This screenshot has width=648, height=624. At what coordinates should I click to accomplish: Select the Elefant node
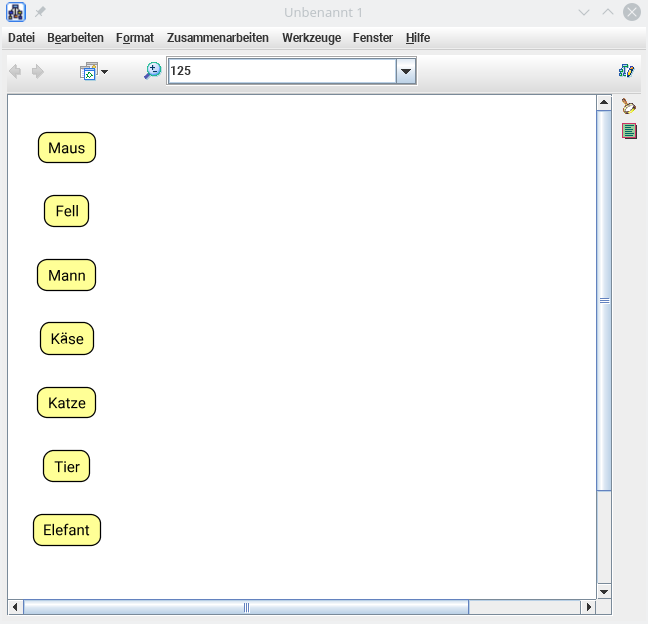[x=67, y=530]
